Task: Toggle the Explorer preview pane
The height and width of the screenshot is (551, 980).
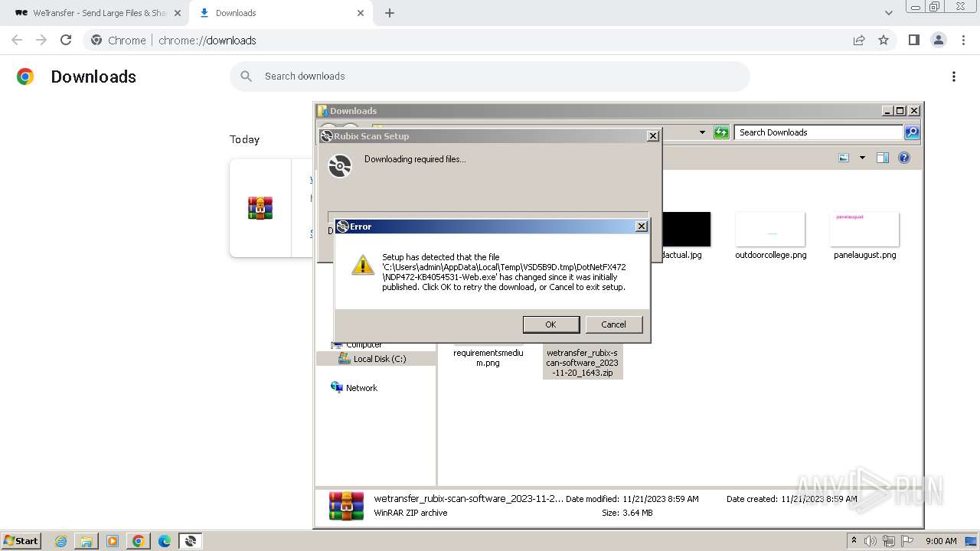Action: coord(882,158)
